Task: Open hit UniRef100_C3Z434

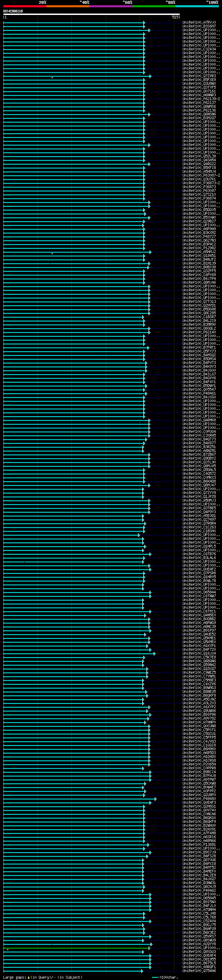Action: (199, 49)
